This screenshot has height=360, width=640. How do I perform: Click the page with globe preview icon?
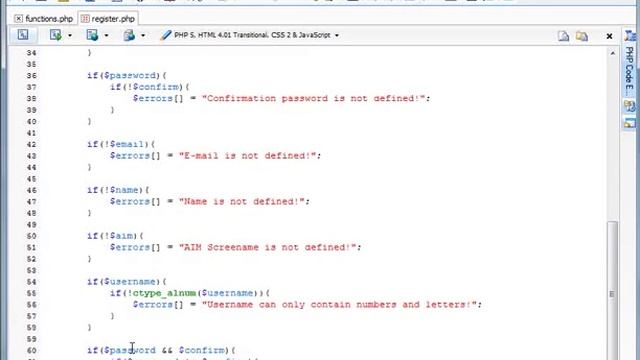pos(92,35)
